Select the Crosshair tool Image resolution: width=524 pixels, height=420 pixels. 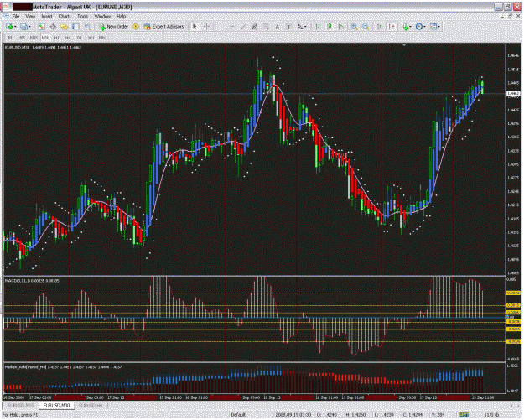(207, 27)
